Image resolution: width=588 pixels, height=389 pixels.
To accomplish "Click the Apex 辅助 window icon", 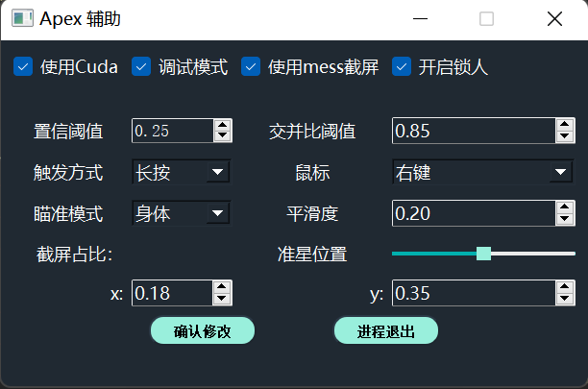I will point(22,18).
